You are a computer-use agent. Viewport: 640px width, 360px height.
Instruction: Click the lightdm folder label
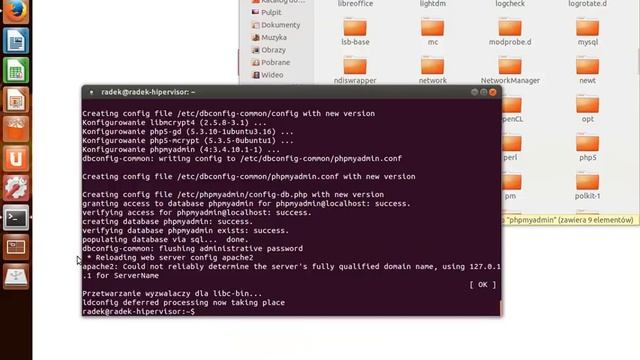tap(433, 4)
